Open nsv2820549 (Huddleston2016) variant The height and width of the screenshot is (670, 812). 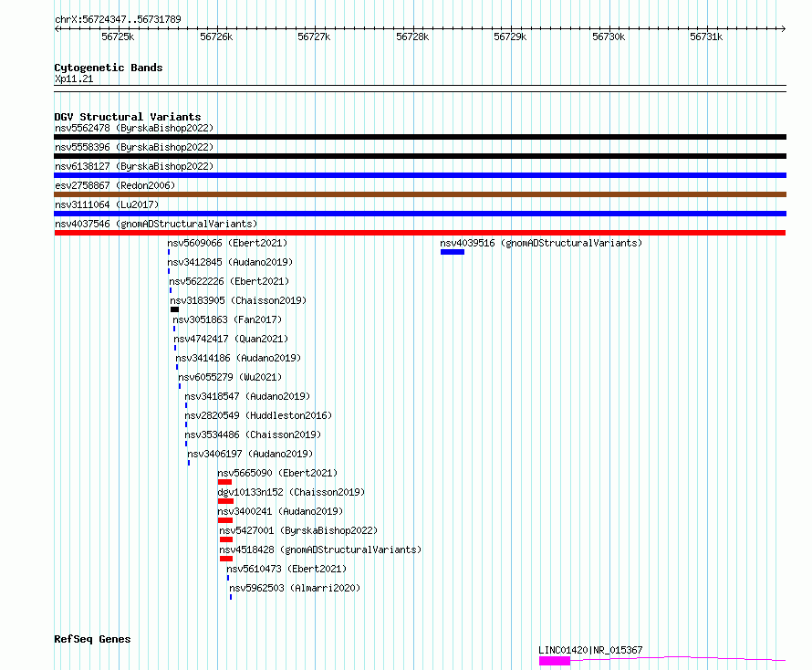coord(258,415)
